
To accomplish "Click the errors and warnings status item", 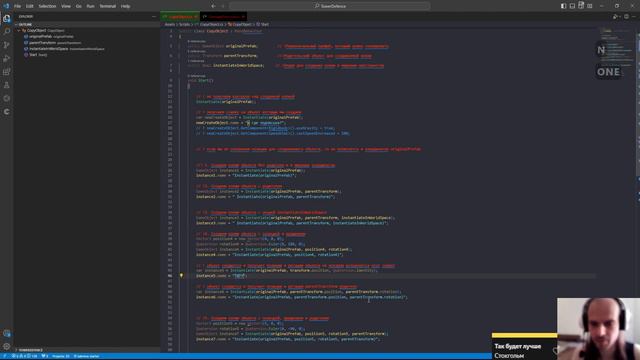I will (24, 356).
